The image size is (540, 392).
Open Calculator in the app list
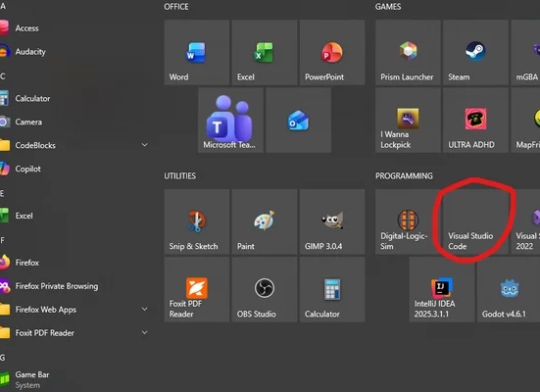click(x=74, y=99)
